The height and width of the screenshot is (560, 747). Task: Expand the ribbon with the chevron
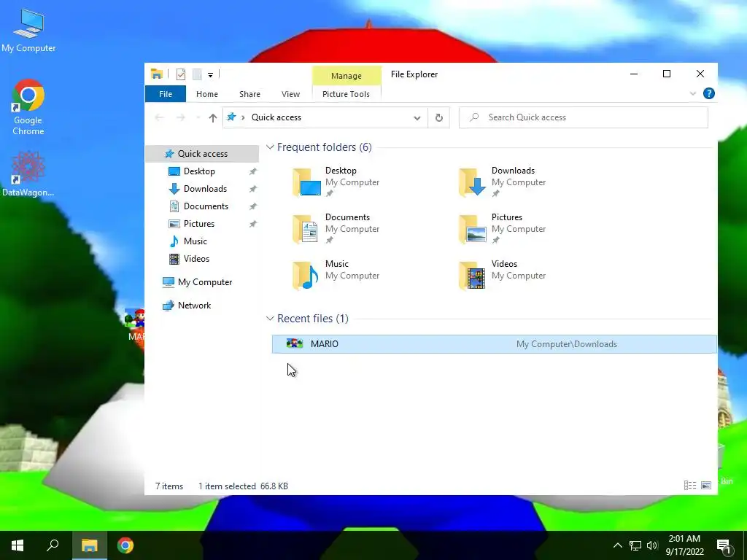coord(693,94)
